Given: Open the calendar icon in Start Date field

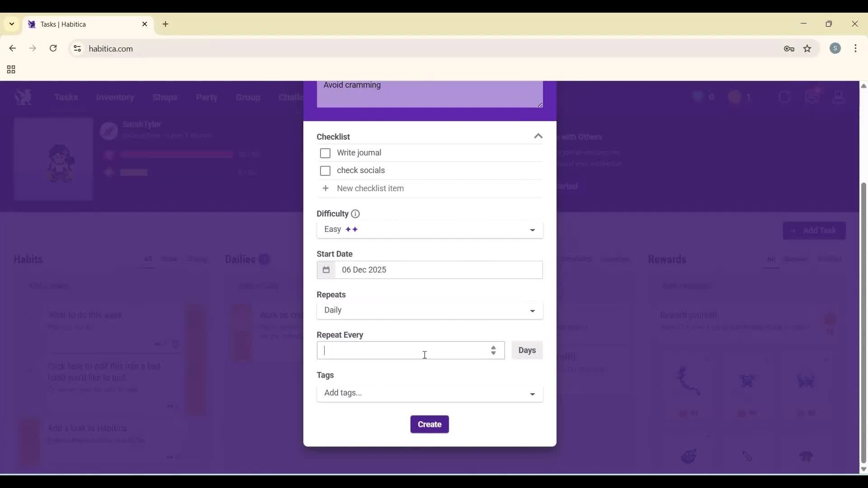Looking at the screenshot, I should coord(326,270).
